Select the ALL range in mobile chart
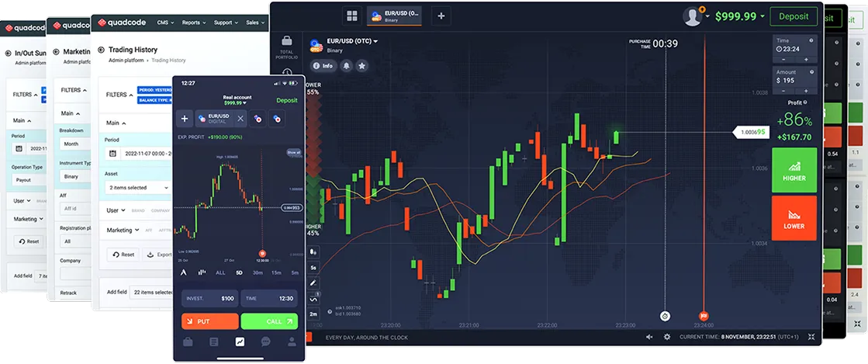868x364 pixels. coord(220,272)
